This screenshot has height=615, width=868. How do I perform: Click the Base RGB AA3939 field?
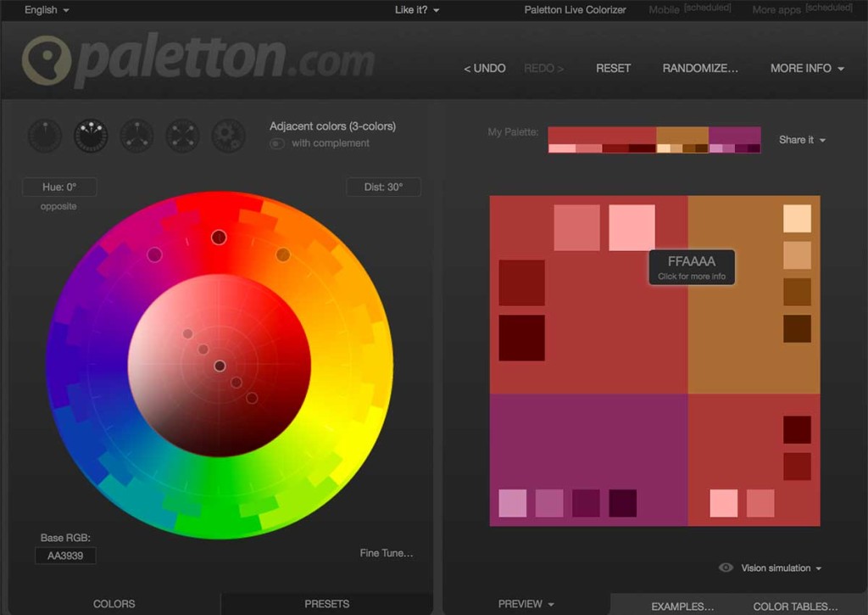point(65,555)
